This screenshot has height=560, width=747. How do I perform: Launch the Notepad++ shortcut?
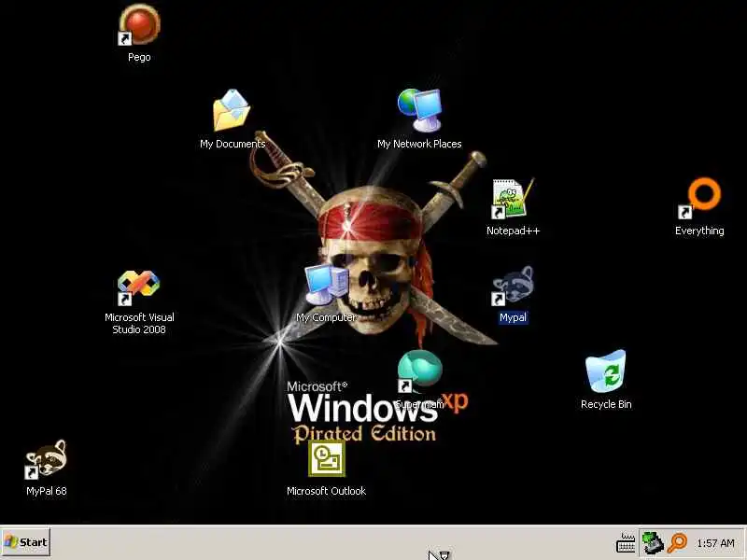[513, 198]
